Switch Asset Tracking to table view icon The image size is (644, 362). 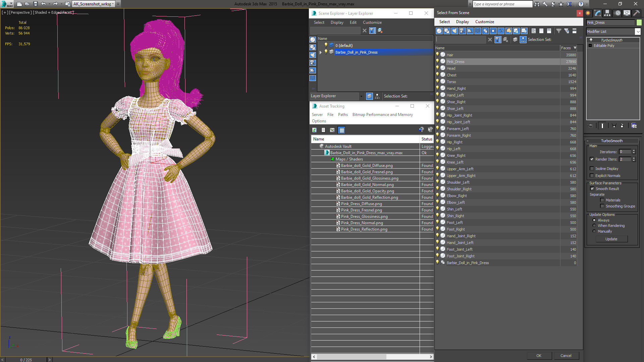[341, 130]
